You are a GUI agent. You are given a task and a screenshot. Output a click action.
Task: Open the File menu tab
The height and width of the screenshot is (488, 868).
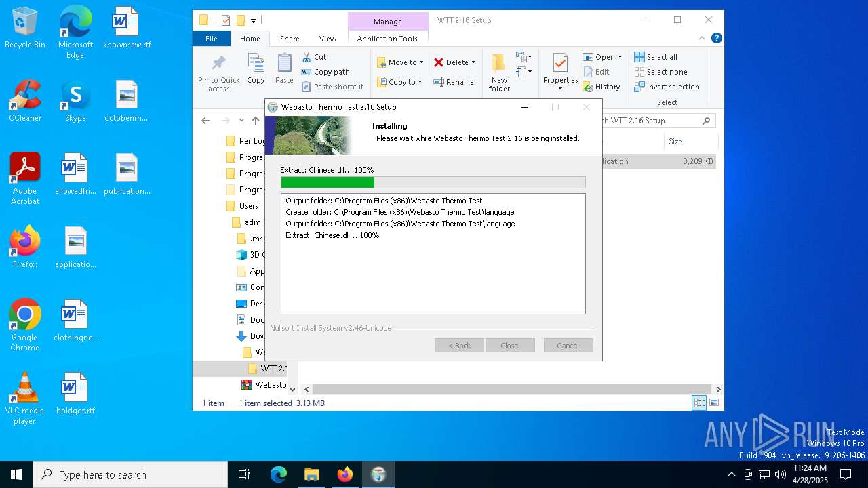coord(212,39)
